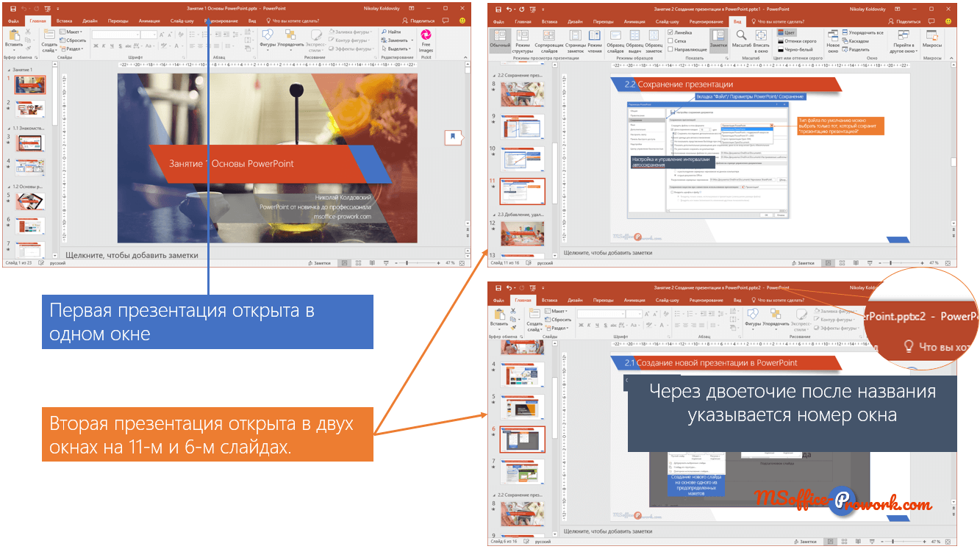980x549 pixels.
Task: Click notes area in Занятие 1 window
Action: tap(261, 255)
